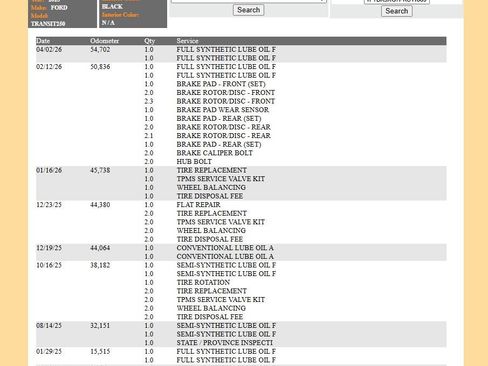Select the date 12/23/25
Image resolution: width=488 pixels, height=366 pixels.
tap(49, 205)
